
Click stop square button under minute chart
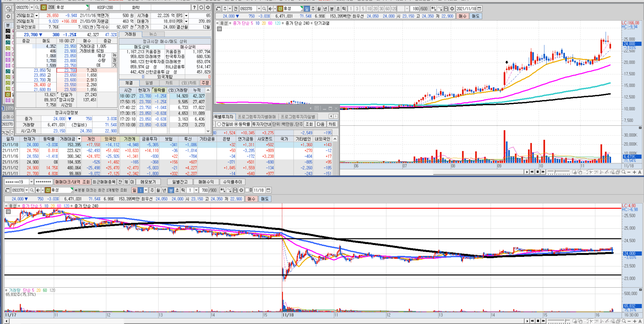point(538,321)
